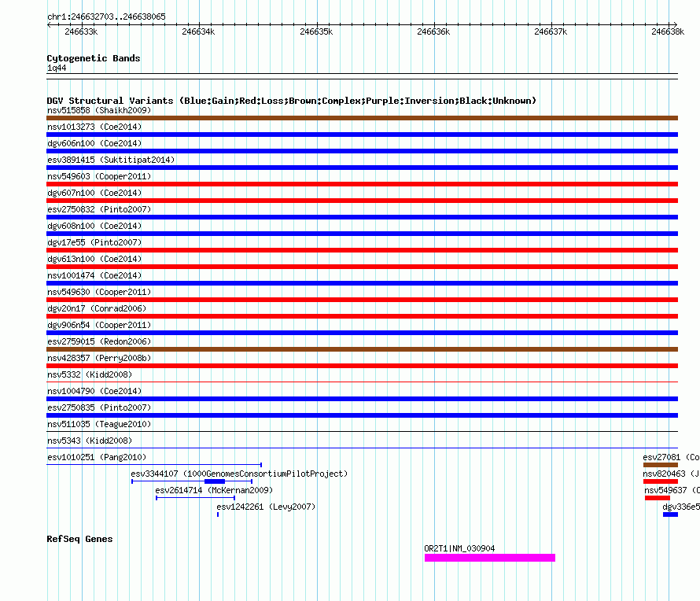Open nsv549603 (Cooper2011) variant label
This screenshot has height=601, width=700.
point(99,176)
